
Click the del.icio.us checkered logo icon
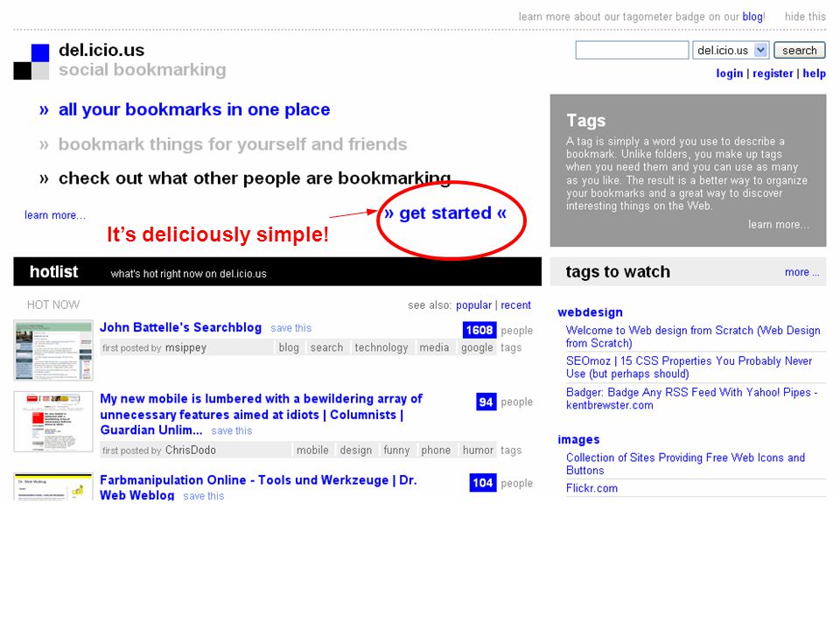pos(31,61)
